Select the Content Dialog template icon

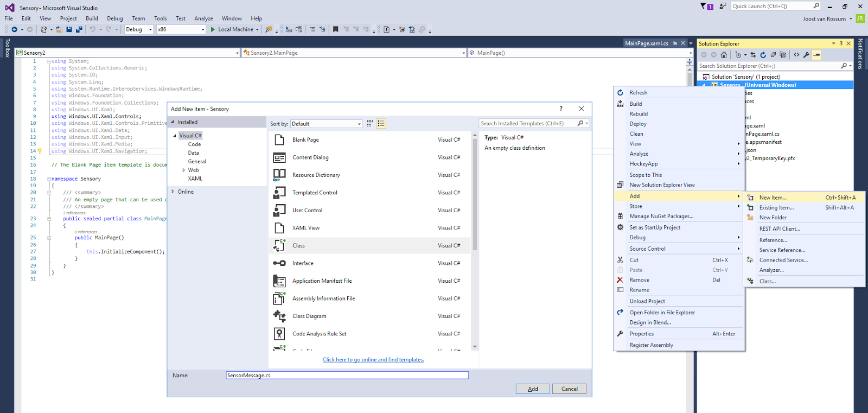coord(279,157)
